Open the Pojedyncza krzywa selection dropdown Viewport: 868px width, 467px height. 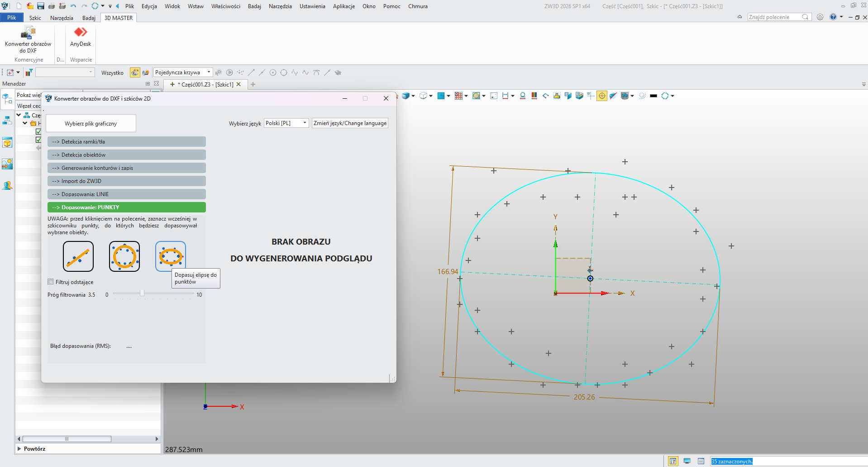183,72
